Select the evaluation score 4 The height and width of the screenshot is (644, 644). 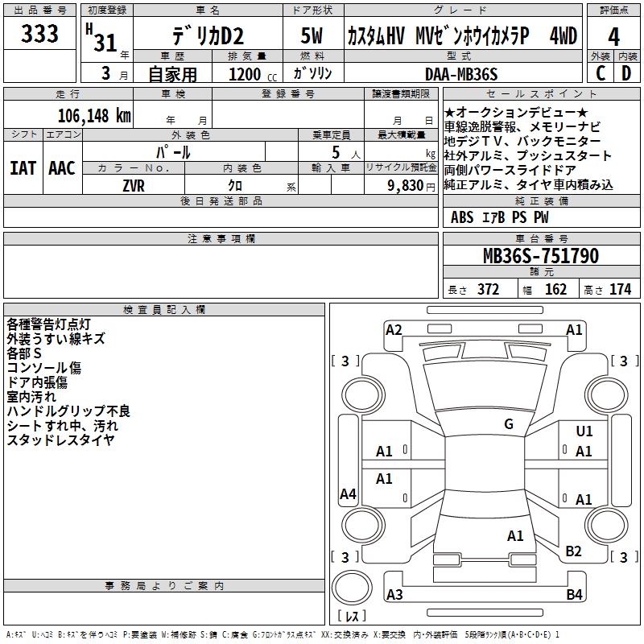pos(614,35)
